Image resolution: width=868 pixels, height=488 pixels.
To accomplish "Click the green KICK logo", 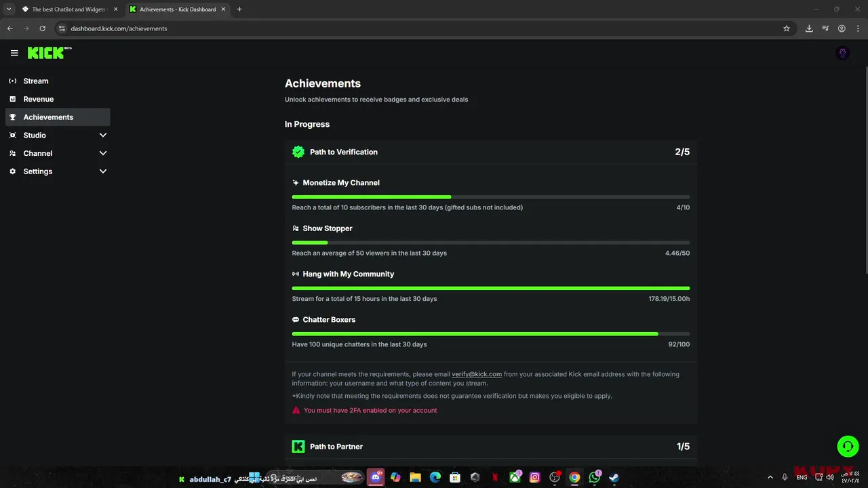I will (x=50, y=53).
